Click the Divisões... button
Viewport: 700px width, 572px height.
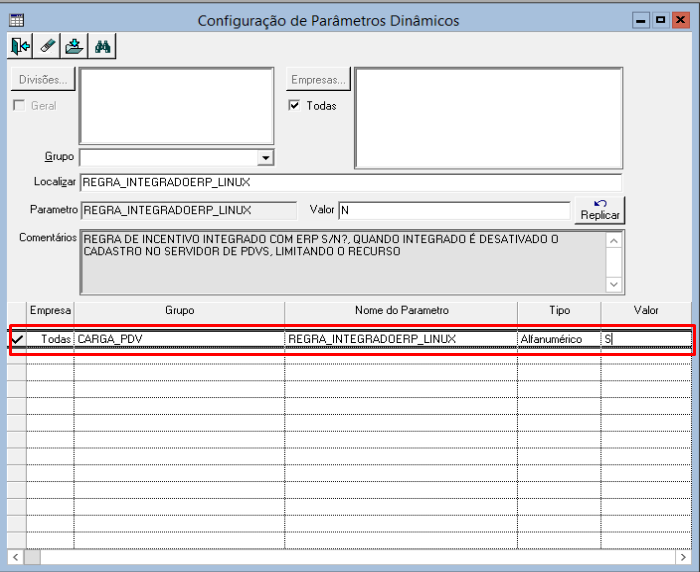click(x=43, y=79)
